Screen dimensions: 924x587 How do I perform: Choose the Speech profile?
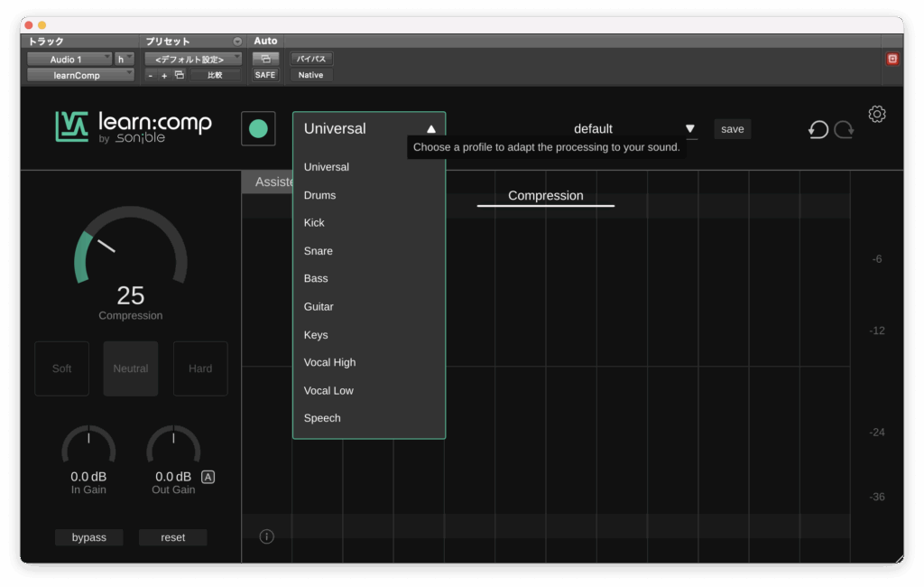click(x=369, y=418)
